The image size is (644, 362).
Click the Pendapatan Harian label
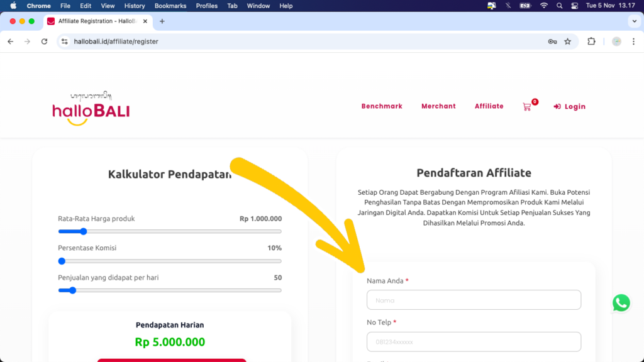click(x=170, y=325)
